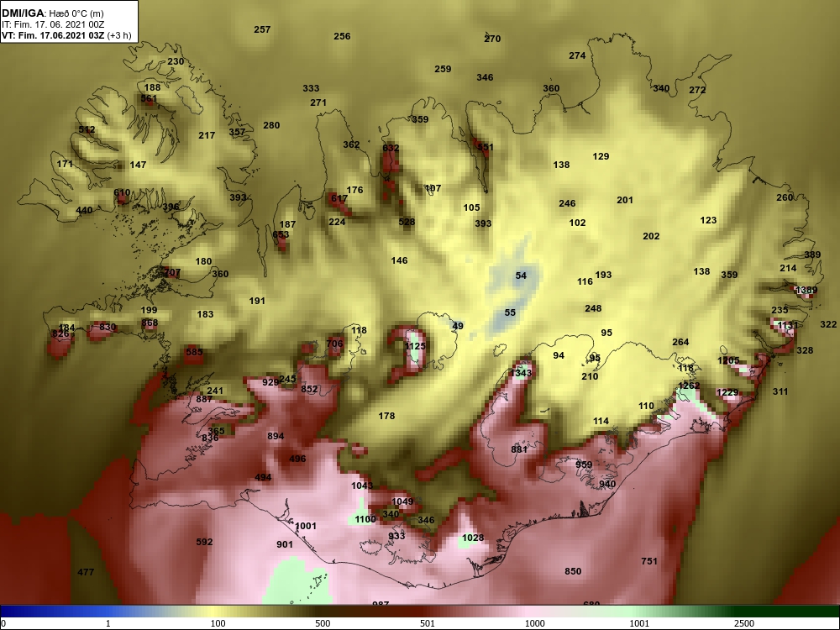Click the legend label '501' on color bar
Screen dimensions: 840x630
(x=428, y=623)
